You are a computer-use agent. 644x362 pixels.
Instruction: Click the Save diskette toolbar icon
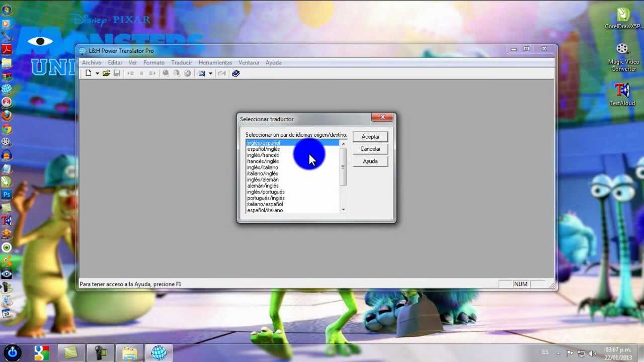click(117, 73)
